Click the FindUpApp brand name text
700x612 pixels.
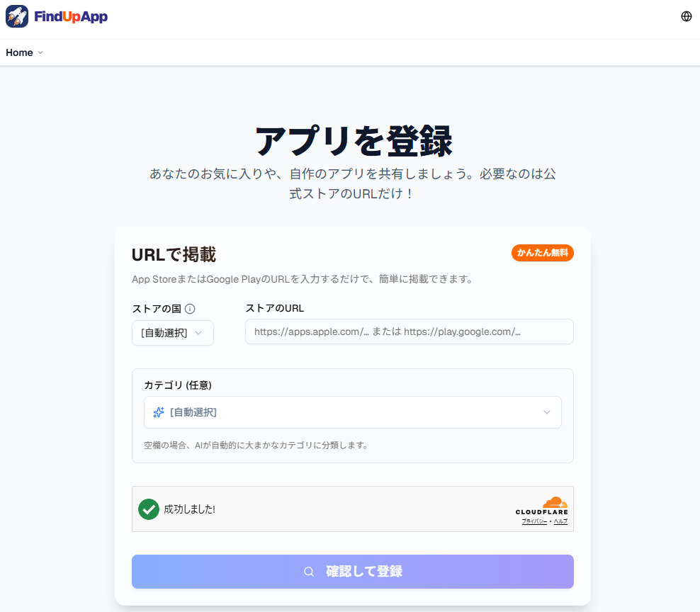click(x=71, y=16)
